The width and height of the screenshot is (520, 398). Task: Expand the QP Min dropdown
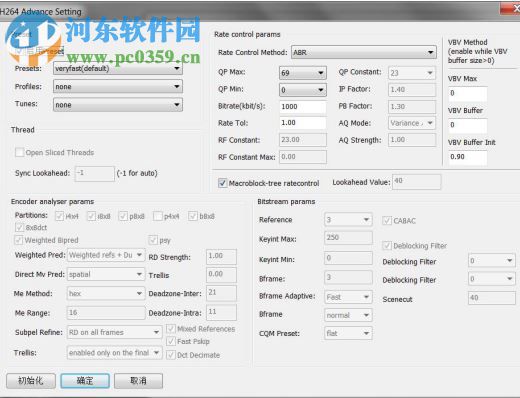click(x=303, y=90)
